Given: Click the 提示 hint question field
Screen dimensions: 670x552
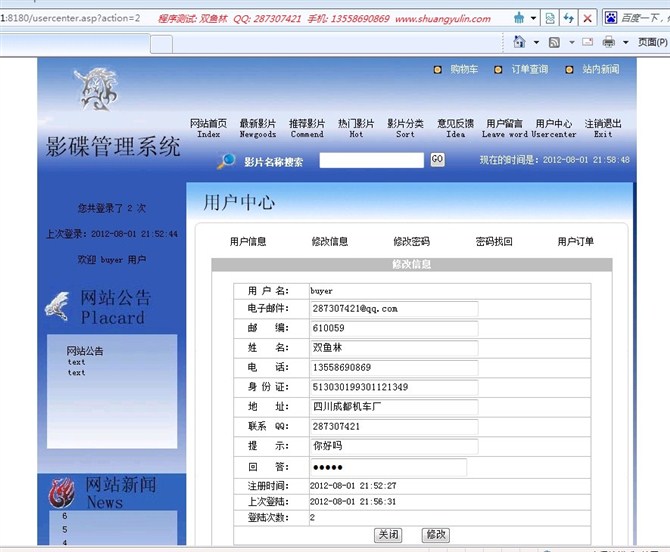Looking at the screenshot, I should pyautogui.click(x=394, y=446).
